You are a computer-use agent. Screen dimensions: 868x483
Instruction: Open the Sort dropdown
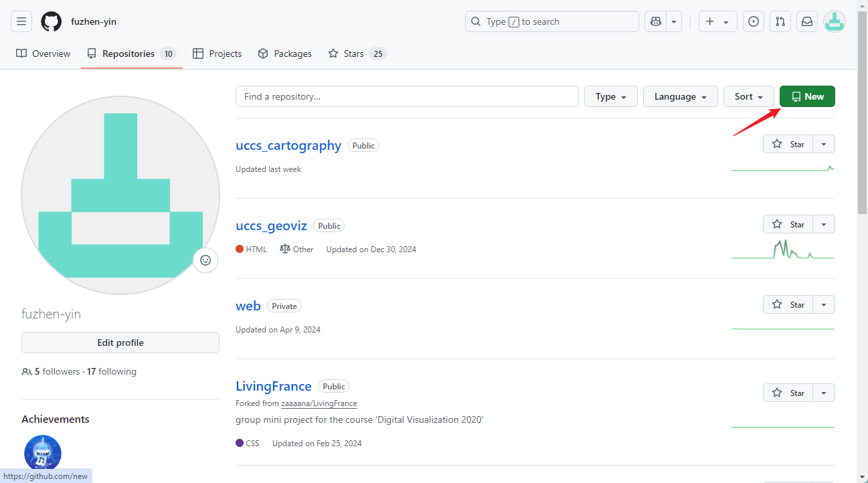tap(749, 96)
